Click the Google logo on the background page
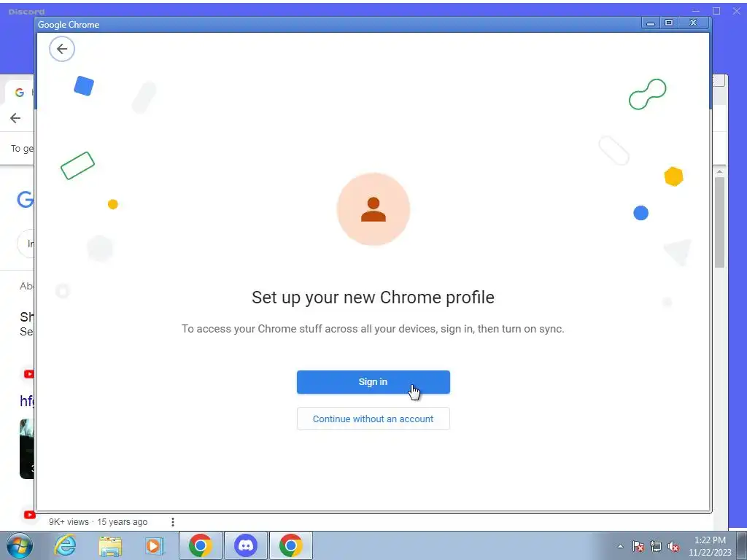 point(26,199)
